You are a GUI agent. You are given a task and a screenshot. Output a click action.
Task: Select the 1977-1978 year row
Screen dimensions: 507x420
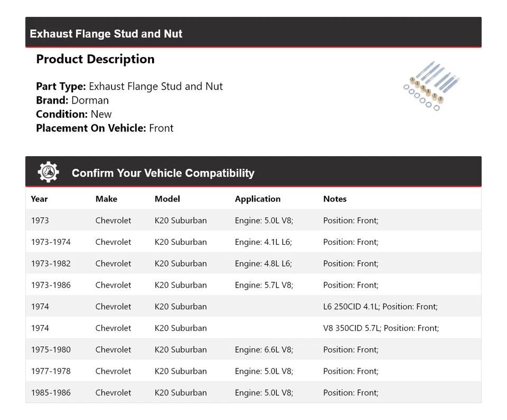point(253,371)
